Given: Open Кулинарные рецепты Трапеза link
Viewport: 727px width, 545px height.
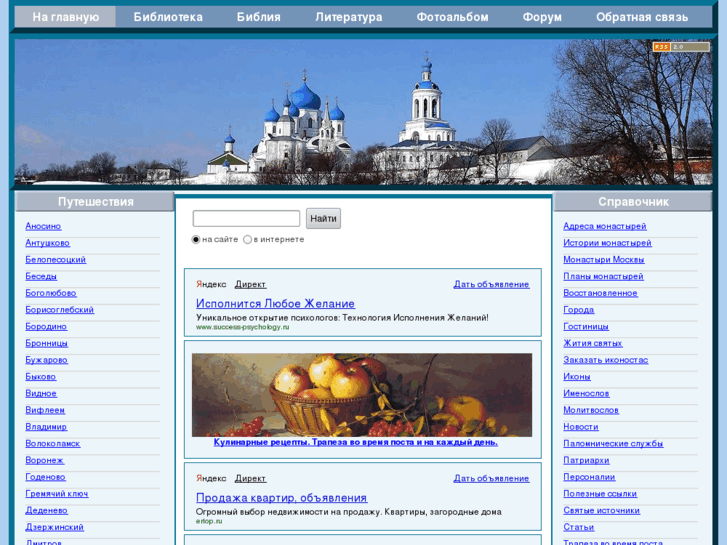Looking at the screenshot, I should (356, 442).
